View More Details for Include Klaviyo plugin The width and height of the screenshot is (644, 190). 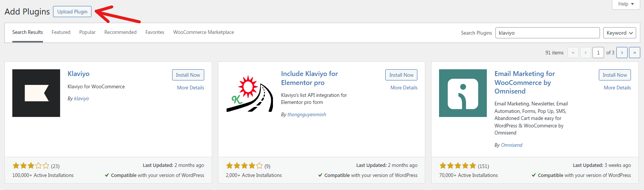404,88
